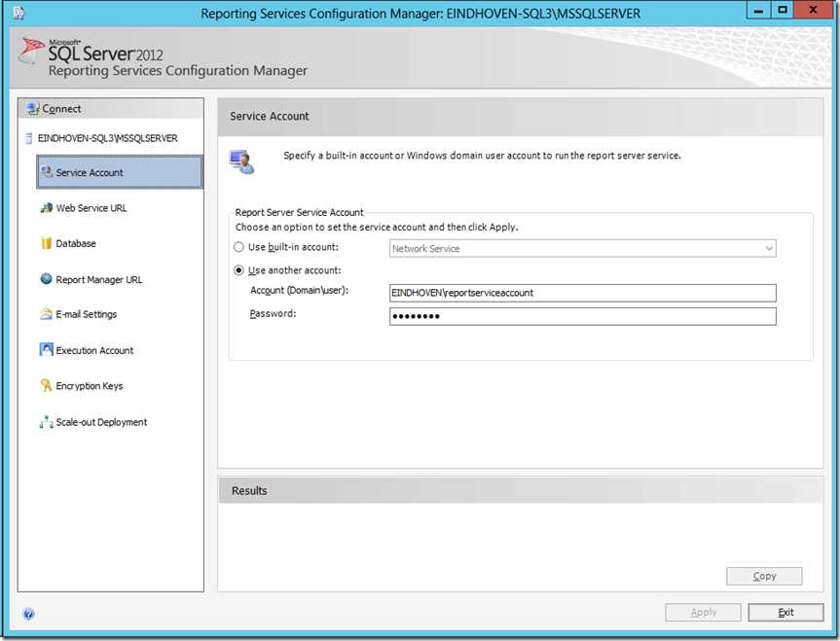Open help via the blue question icon
Viewport: 840px width, 641px height.
[x=29, y=614]
